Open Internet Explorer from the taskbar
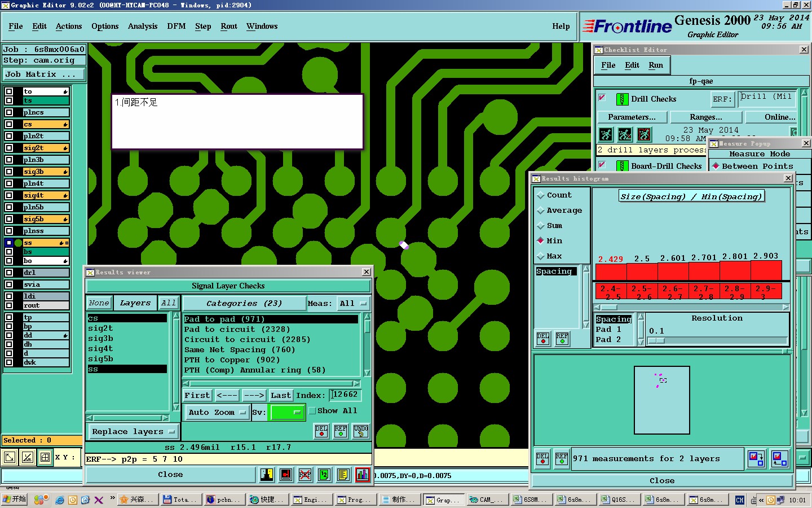The height and width of the screenshot is (508, 812). tap(60, 500)
